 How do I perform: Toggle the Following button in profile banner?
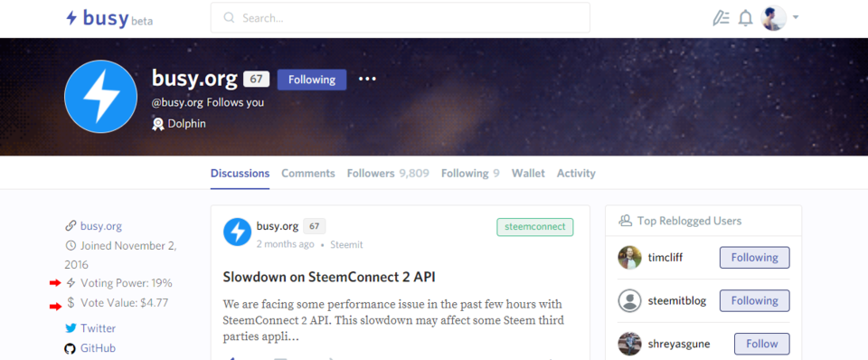(312, 80)
